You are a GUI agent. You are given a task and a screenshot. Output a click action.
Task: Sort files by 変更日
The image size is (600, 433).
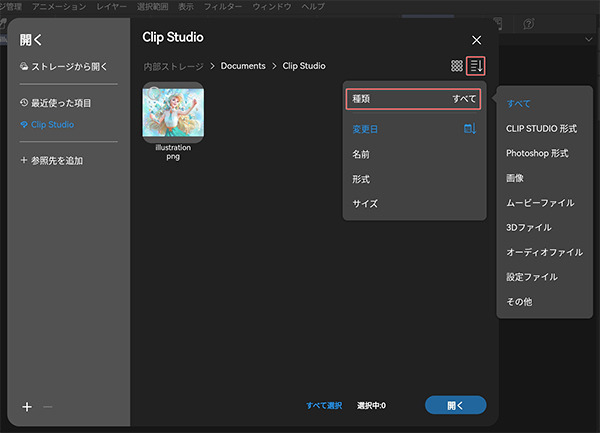coord(365,129)
